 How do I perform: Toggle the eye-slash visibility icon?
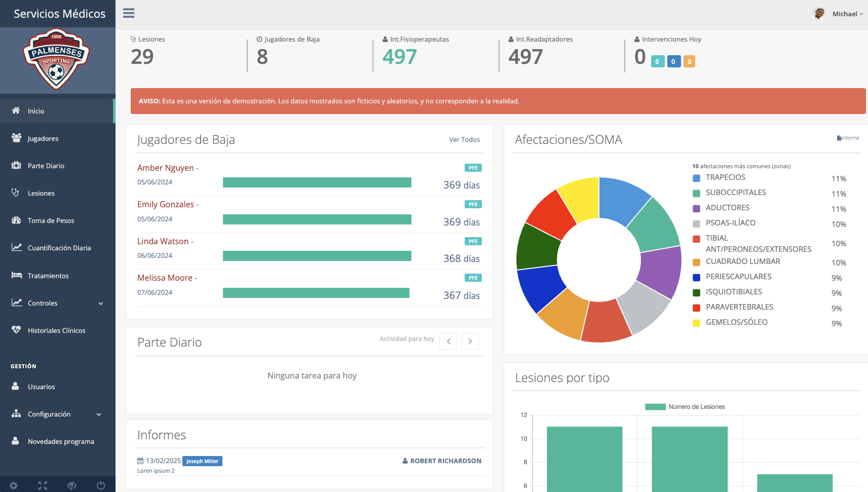click(x=72, y=485)
